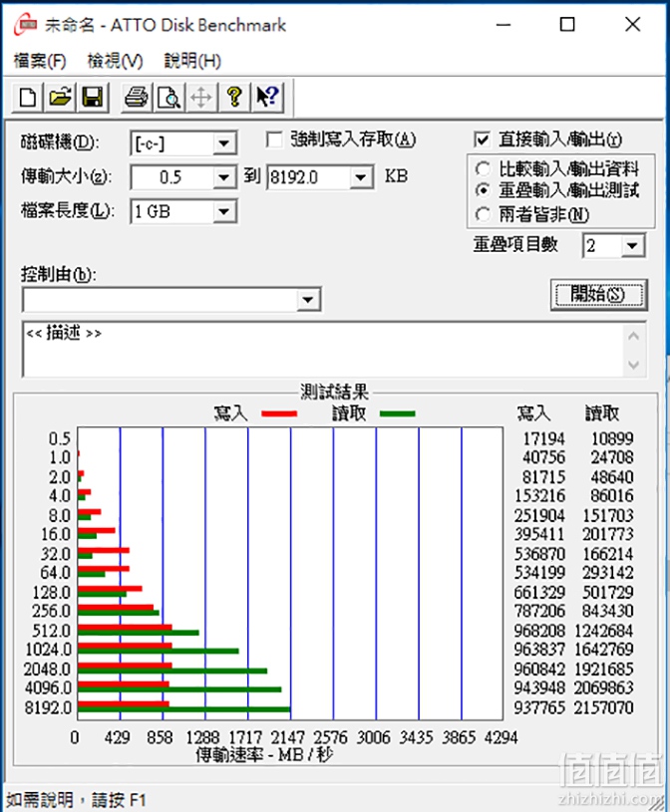670x812 pixels.
Task: Click the 開始(S) start button
Action: click(x=599, y=295)
